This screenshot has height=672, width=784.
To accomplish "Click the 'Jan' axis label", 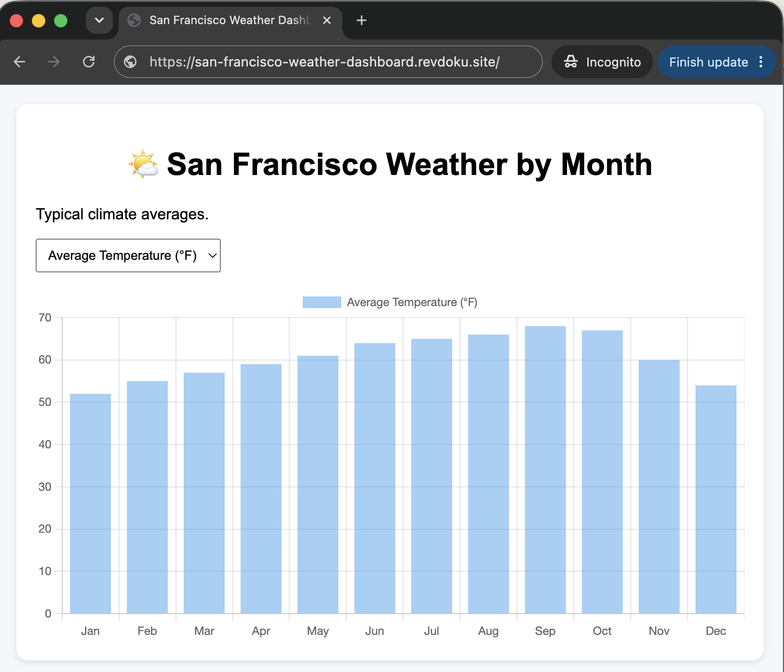I will point(91,631).
